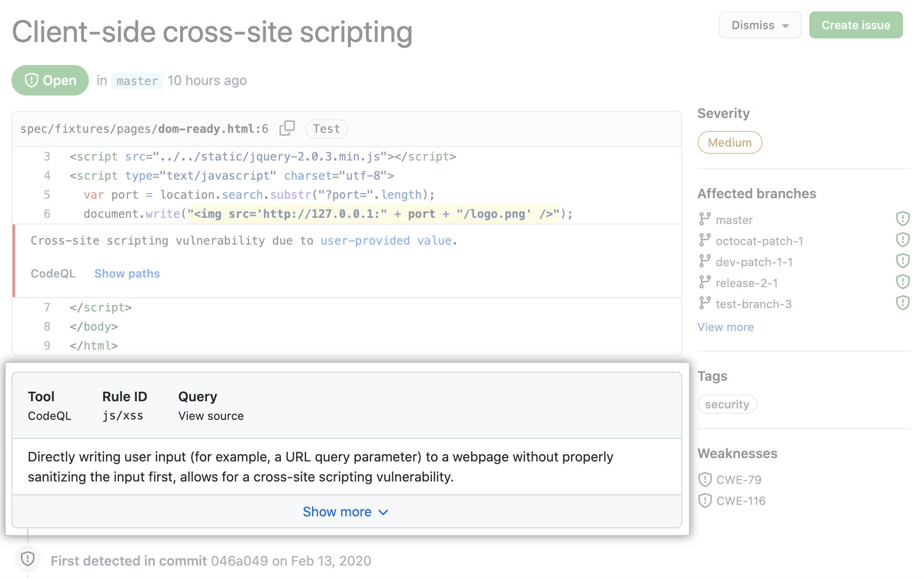The width and height of the screenshot is (924, 578).
Task: Click the security tag
Action: pos(727,404)
